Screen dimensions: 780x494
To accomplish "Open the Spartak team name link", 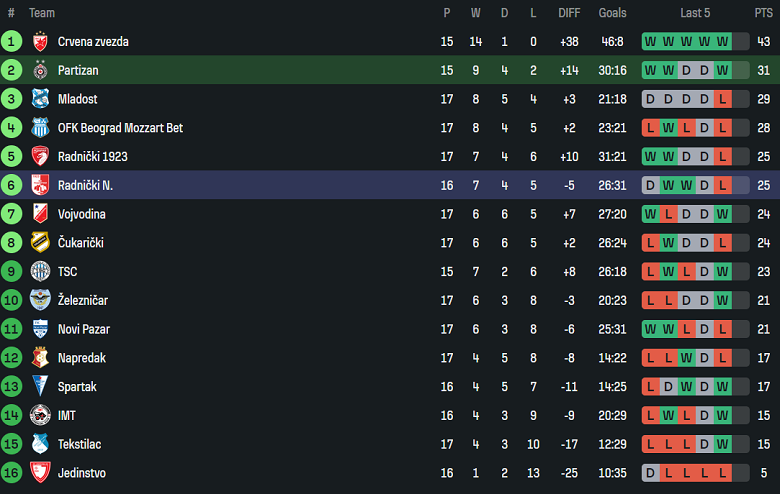I will (78, 387).
